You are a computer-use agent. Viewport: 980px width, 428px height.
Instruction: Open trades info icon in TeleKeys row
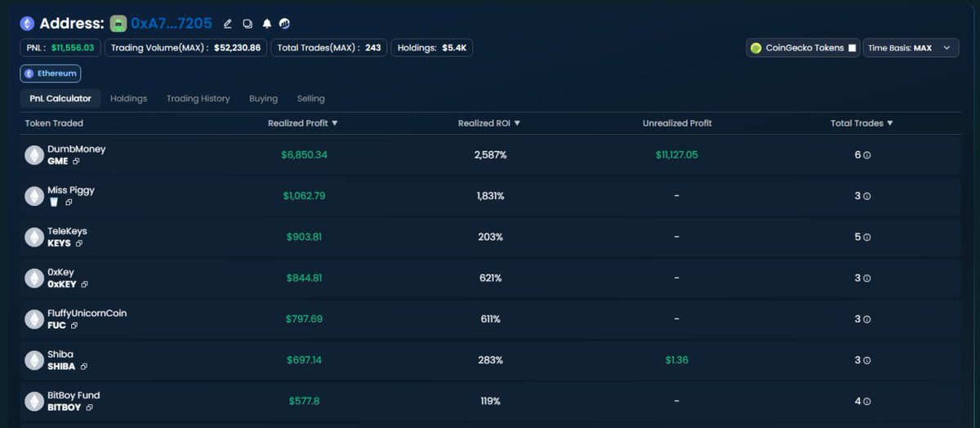click(x=867, y=238)
